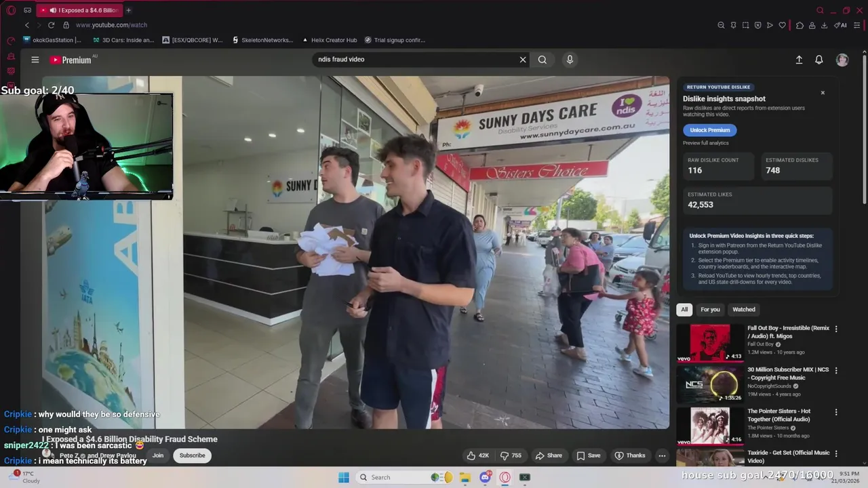Open browser profile icon in toolbar
Screen dimensions: 868x488
[x=812, y=25]
